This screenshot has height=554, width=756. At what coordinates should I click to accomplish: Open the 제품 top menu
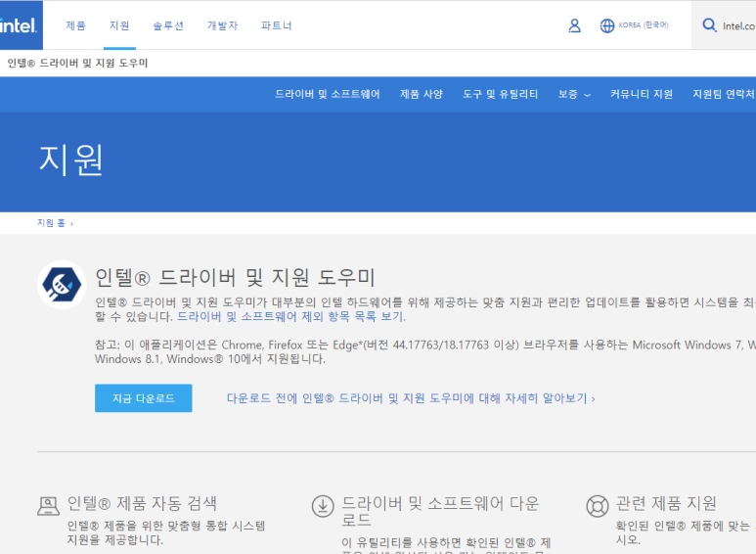[x=75, y=25]
